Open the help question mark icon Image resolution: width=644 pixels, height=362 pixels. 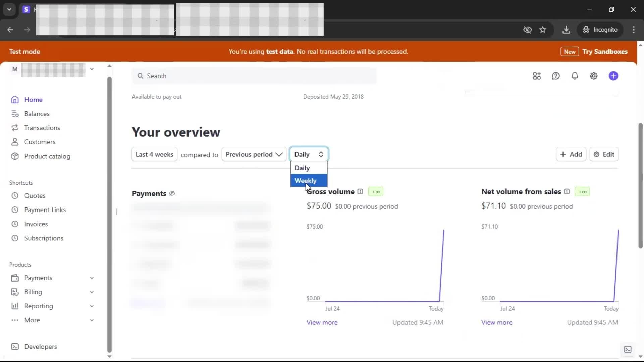556,76
